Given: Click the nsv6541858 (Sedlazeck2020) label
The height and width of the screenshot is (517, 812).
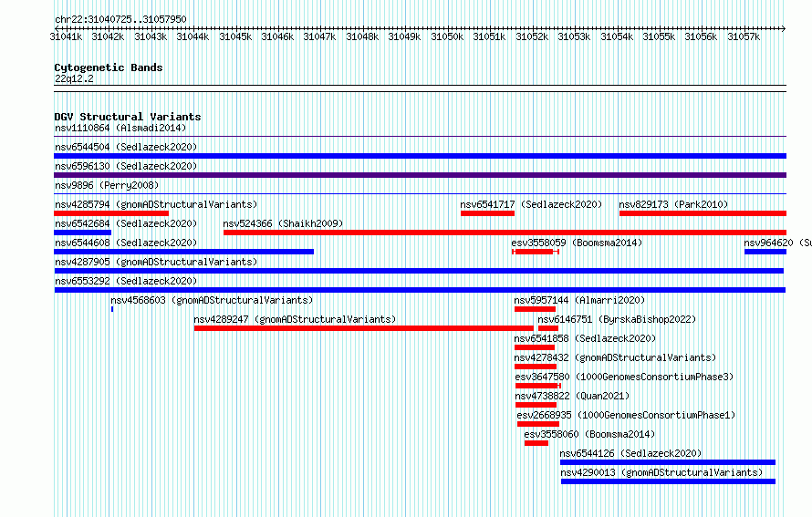Looking at the screenshot, I should [x=585, y=338].
